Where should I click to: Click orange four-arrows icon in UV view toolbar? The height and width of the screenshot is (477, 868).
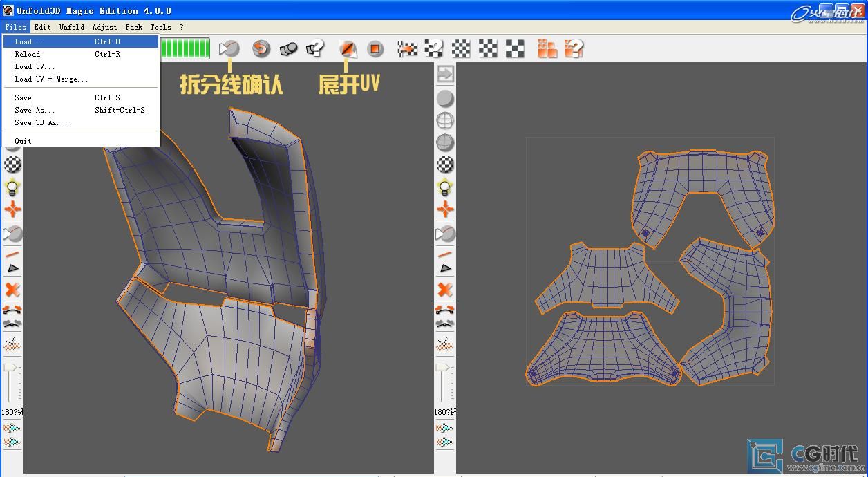(x=445, y=209)
